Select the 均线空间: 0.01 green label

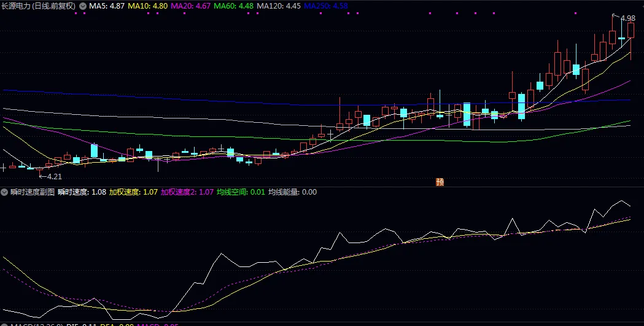point(241,192)
